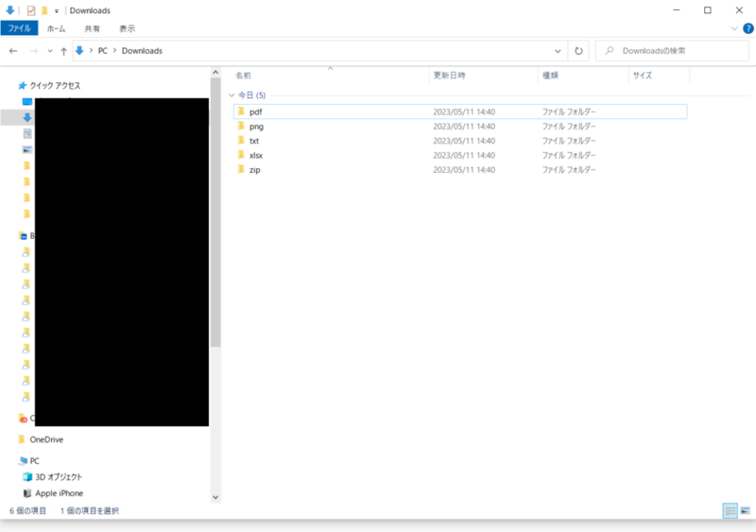Viewport: 756px width, 532px height.
Task: Open the customize quick access toolbar dropdown
Action: (x=57, y=10)
